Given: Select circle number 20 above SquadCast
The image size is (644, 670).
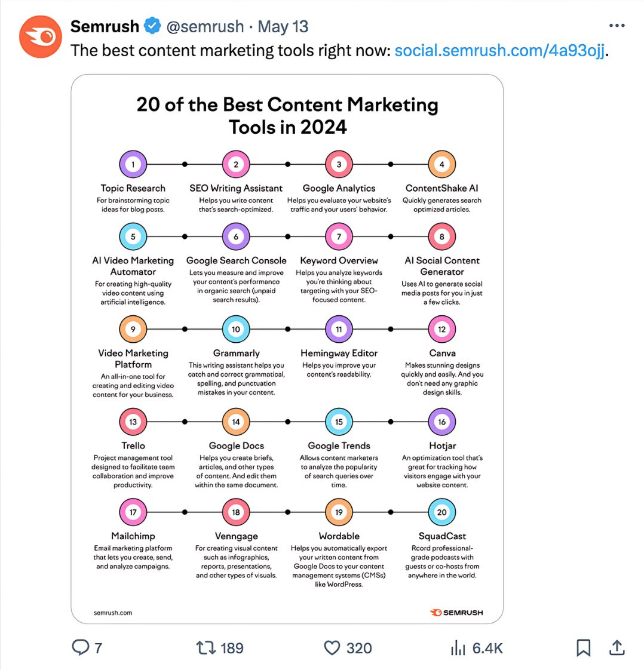Looking at the screenshot, I should 441,512.
